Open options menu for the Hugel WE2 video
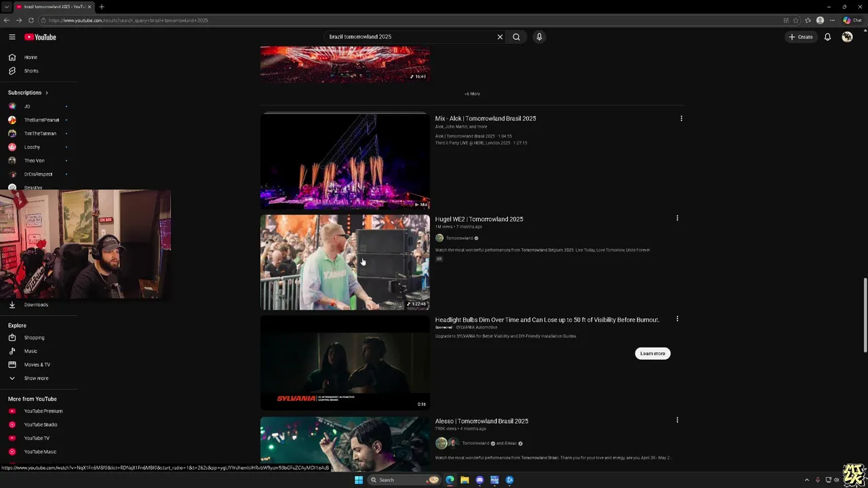This screenshot has height=488, width=868. (677, 218)
